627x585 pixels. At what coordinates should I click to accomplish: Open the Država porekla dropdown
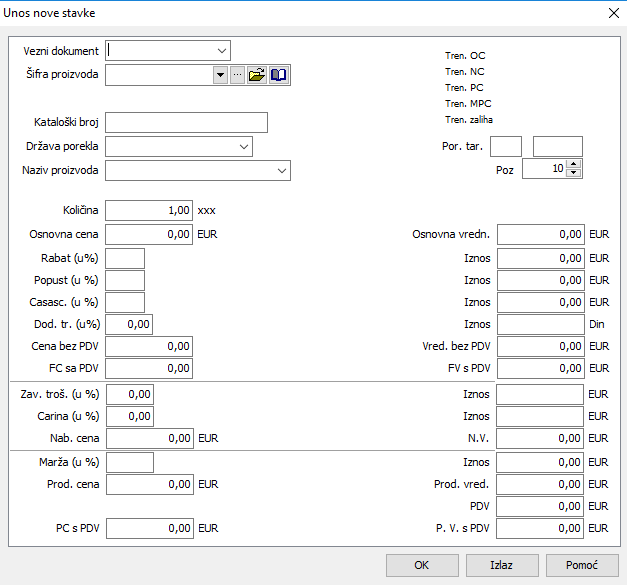click(244, 147)
